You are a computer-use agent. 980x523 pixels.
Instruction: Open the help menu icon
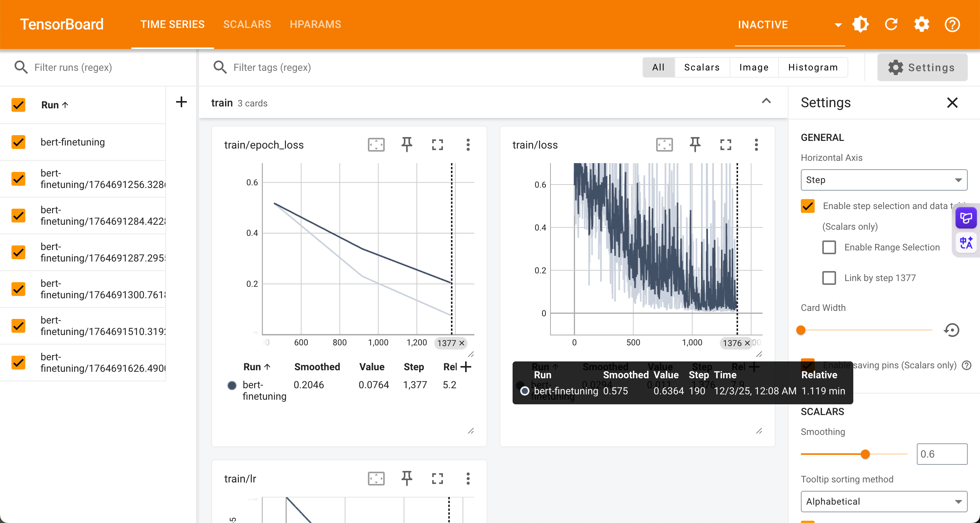pos(952,25)
